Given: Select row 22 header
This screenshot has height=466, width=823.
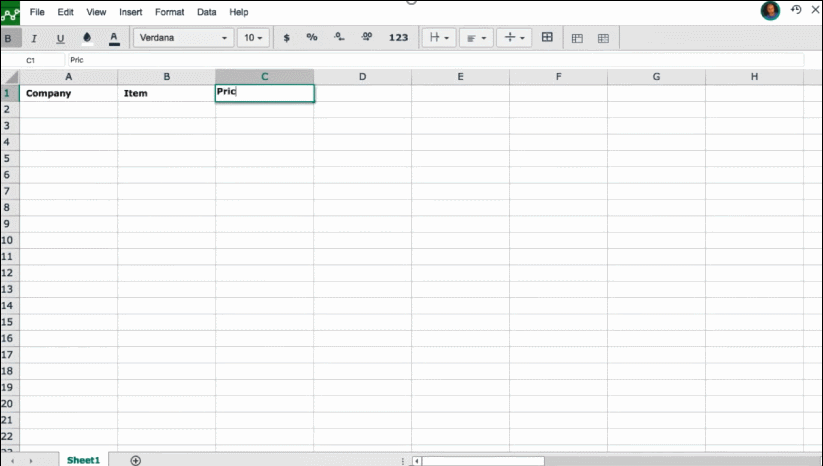Looking at the screenshot, I should point(10,437).
